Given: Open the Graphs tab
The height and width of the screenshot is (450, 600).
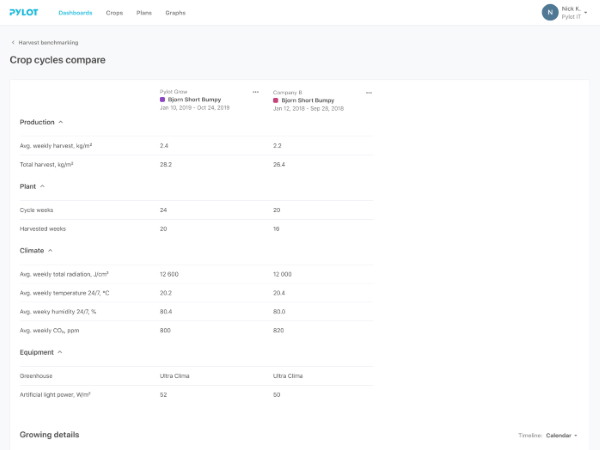Looking at the screenshot, I should click(175, 13).
